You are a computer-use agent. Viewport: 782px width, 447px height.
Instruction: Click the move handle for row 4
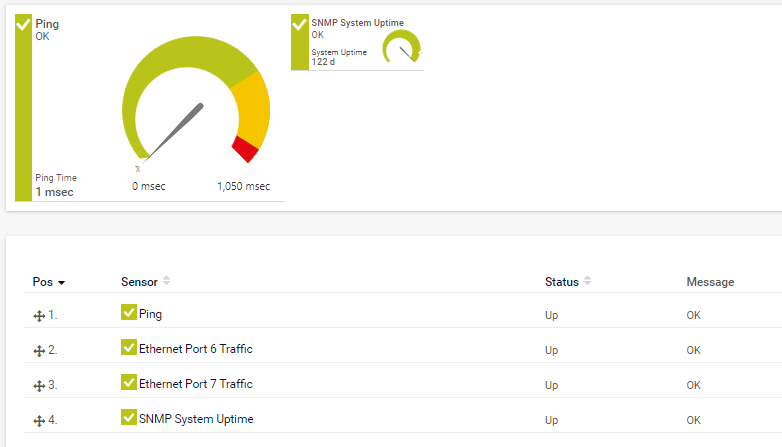click(x=40, y=420)
